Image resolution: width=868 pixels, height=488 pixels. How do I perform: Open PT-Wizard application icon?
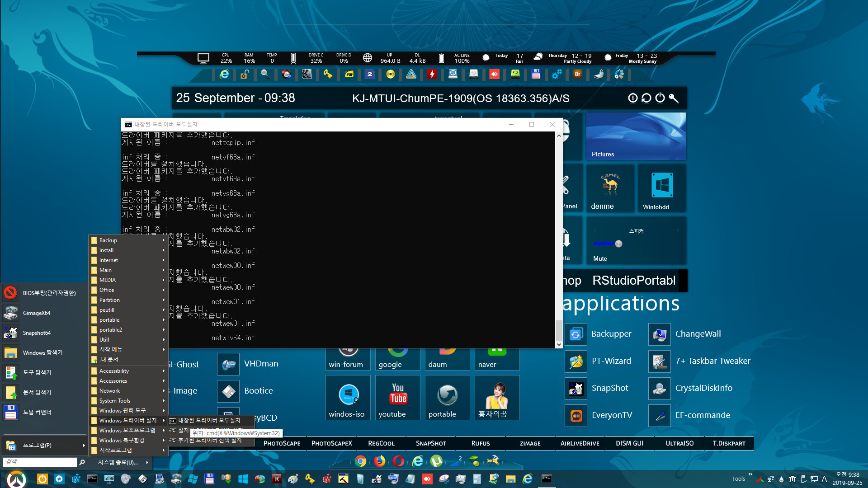pyautogui.click(x=576, y=361)
